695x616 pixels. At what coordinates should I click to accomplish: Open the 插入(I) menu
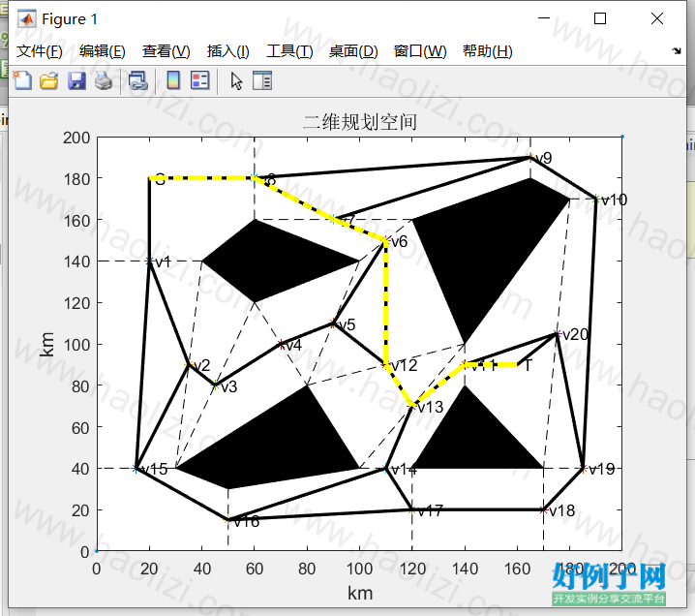tap(228, 51)
